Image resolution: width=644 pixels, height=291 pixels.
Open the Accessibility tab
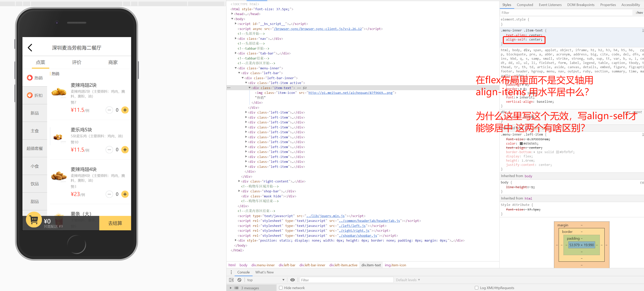(x=630, y=5)
